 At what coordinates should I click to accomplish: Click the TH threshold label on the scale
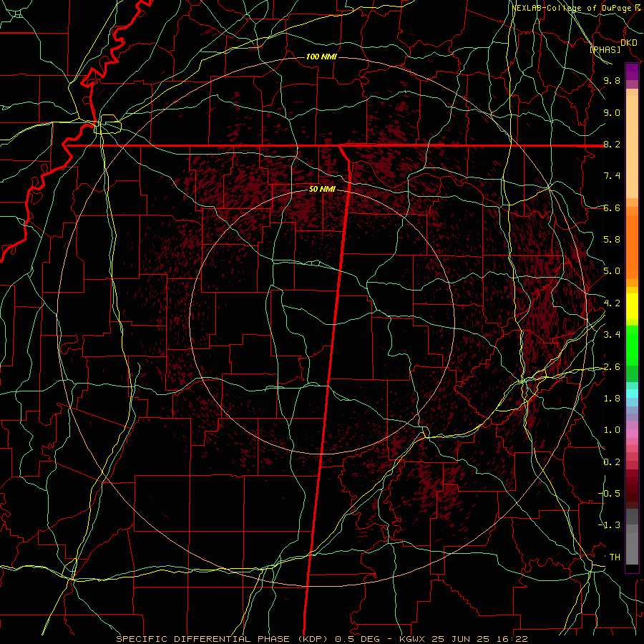[615, 557]
